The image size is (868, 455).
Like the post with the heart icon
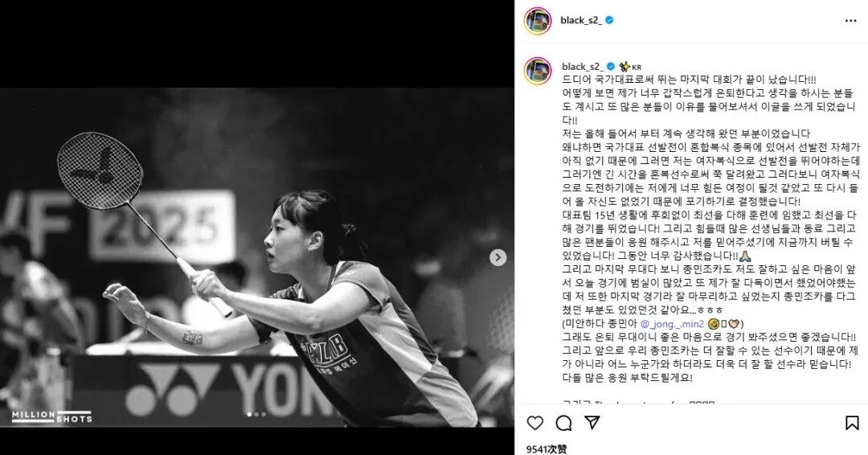(534, 424)
